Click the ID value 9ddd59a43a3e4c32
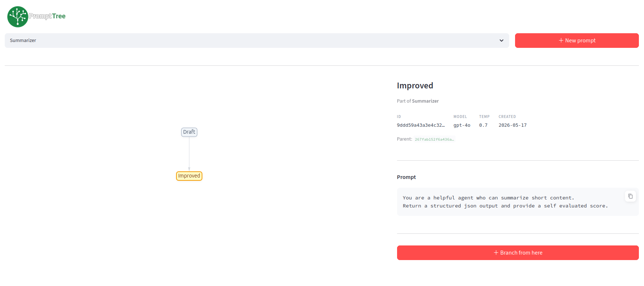 tap(421, 125)
